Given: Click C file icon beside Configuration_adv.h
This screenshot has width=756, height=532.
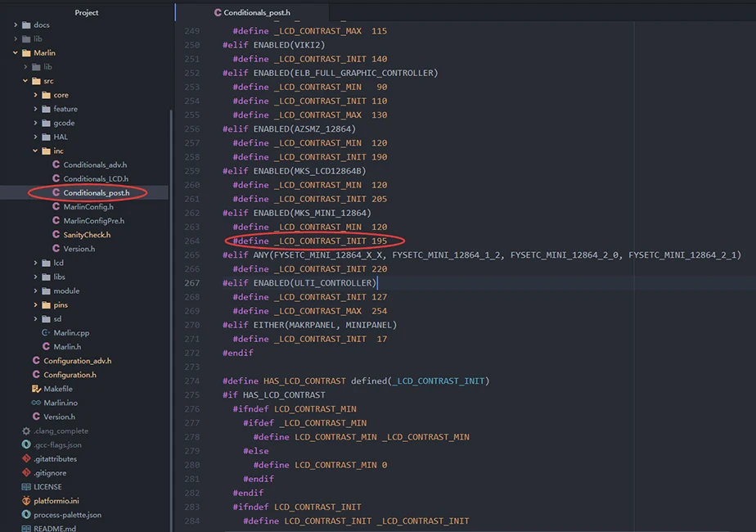Looking at the screenshot, I should pyautogui.click(x=36, y=360).
